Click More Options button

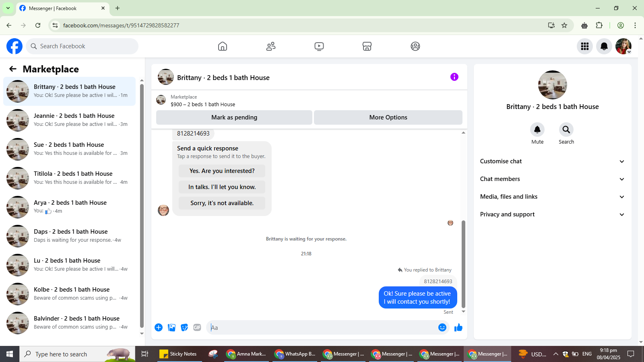388,117
